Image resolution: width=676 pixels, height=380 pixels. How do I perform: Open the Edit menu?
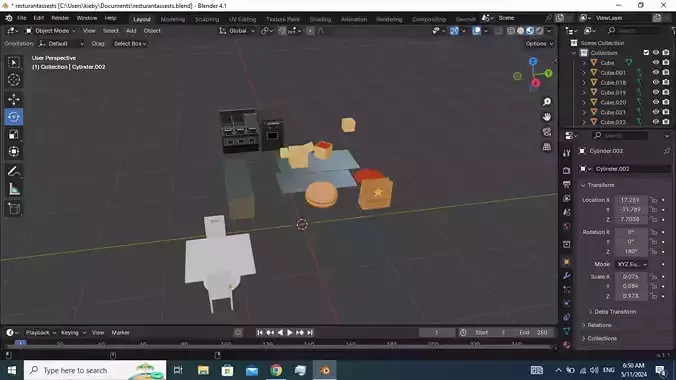[x=39, y=18]
